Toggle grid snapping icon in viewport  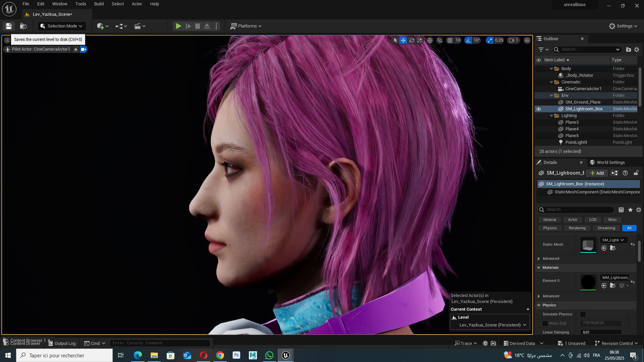[x=450, y=40]
